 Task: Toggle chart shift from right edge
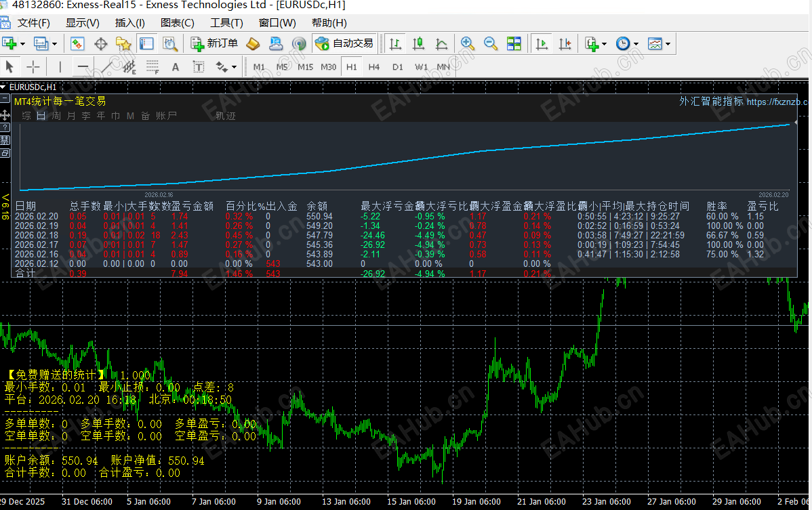coord(565,44)
